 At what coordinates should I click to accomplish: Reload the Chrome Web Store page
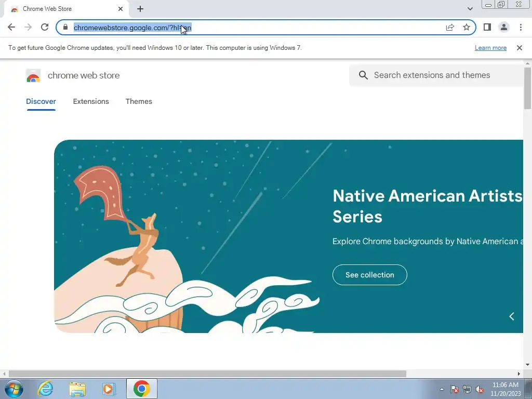(45, 27)
